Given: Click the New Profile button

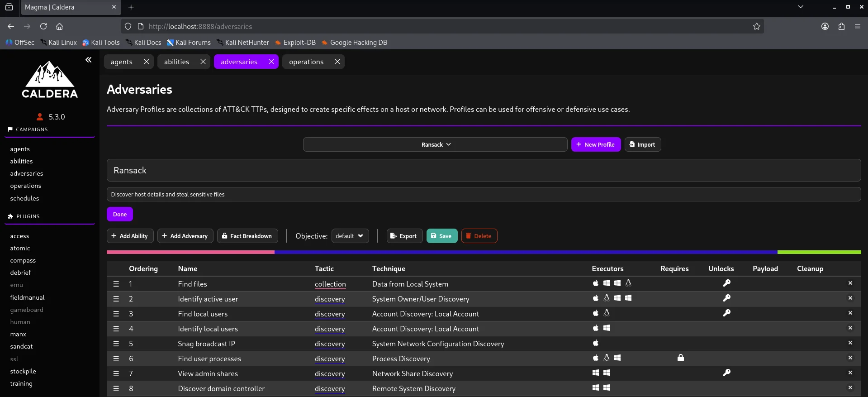Looking at the screenshot, I should 595,144.
